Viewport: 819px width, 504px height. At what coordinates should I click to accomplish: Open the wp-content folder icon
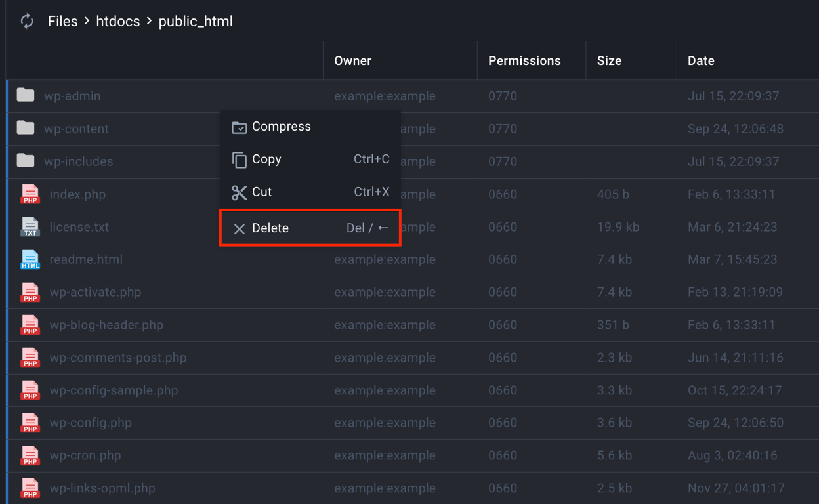[25, 129]
